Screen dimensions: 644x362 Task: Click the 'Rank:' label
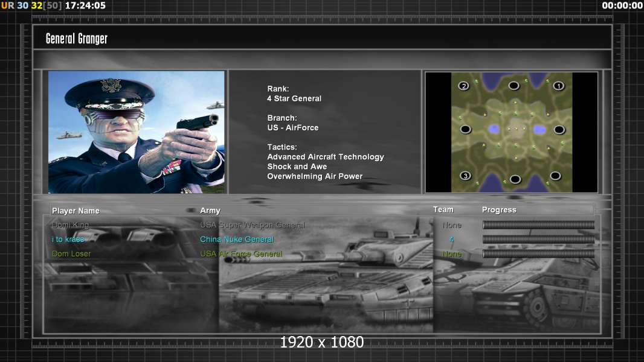(x=278, y=89)
